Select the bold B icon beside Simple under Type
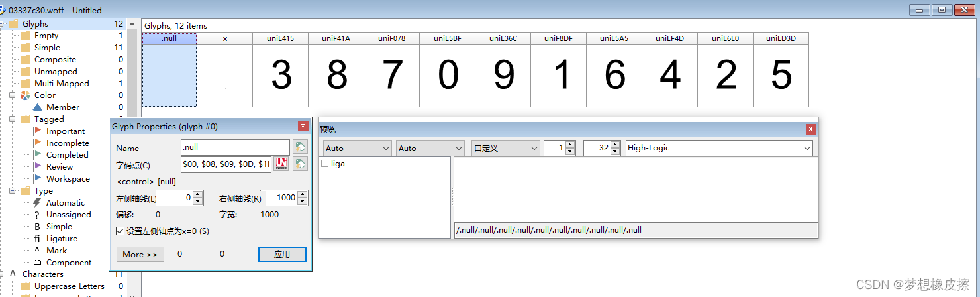Image resolution: width=980 pixels, height=297 pixels. pos(37,227)
